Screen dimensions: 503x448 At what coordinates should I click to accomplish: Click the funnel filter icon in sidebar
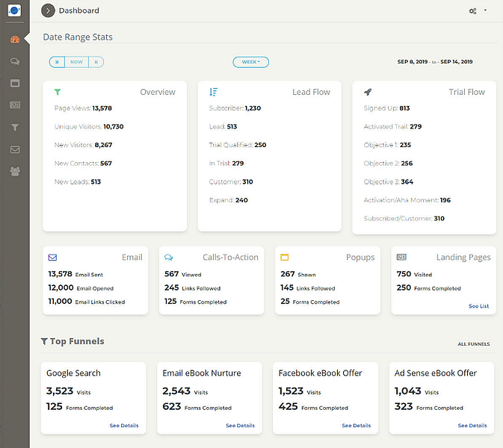[14, 127]
